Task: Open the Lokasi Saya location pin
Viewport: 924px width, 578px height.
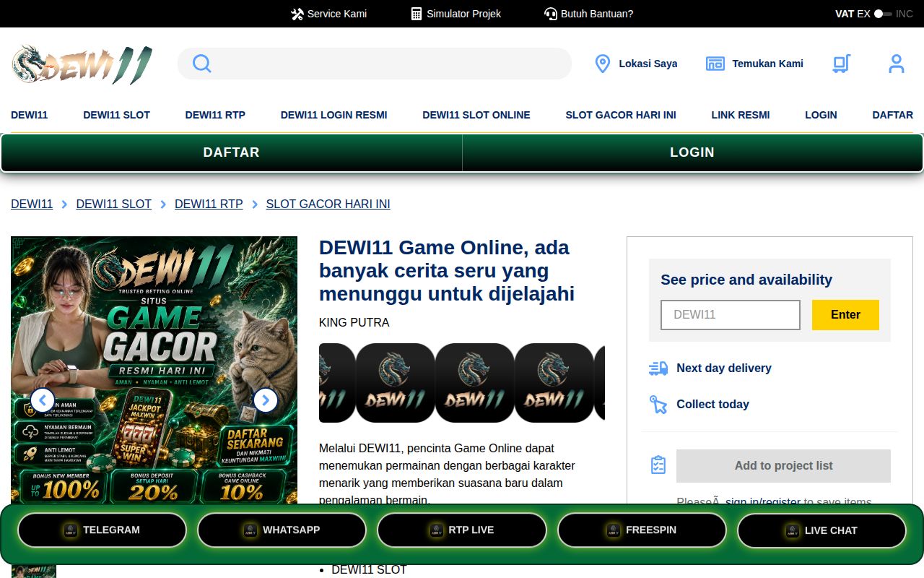Action: (x=602, y=64)
